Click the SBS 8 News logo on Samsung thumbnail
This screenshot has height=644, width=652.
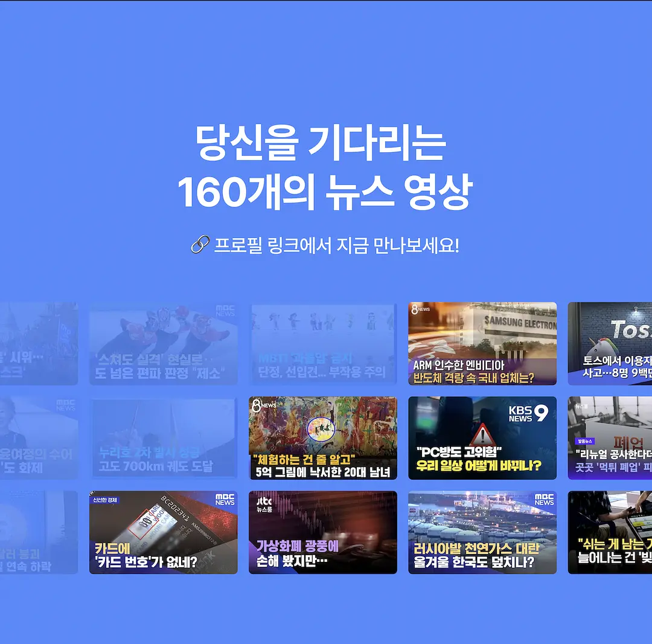pos(420,309)
